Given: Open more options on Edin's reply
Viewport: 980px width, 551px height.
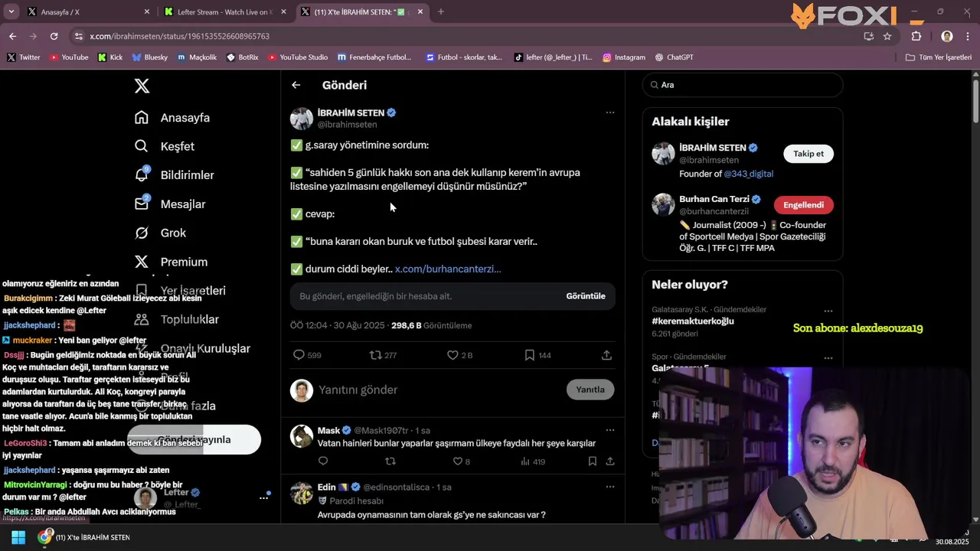Looking at the screenshot, I should coord(610,487).
